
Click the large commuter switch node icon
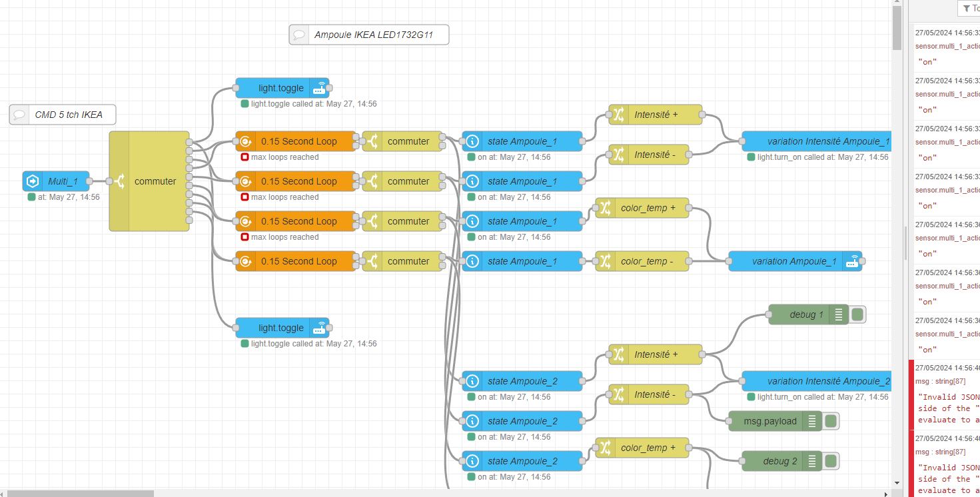click(119, 181)
